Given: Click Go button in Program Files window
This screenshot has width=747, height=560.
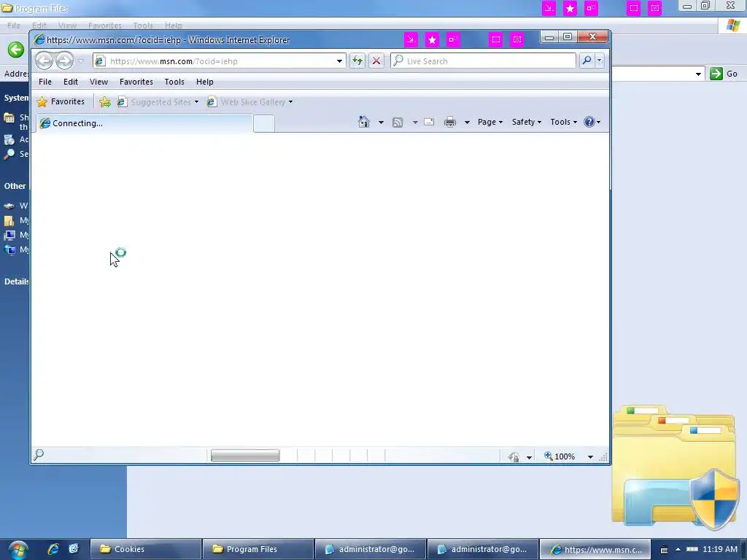Looking at the screenshot, I should click(x=724, y=74).
